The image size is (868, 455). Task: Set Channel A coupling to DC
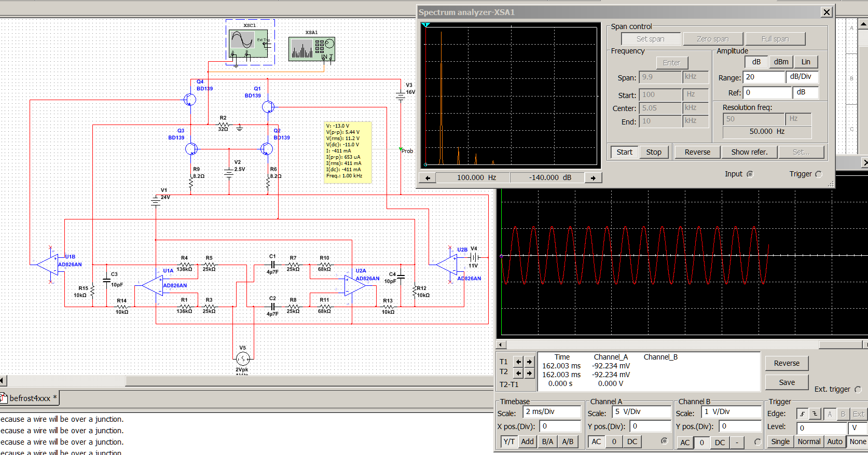tap(632, 442)
